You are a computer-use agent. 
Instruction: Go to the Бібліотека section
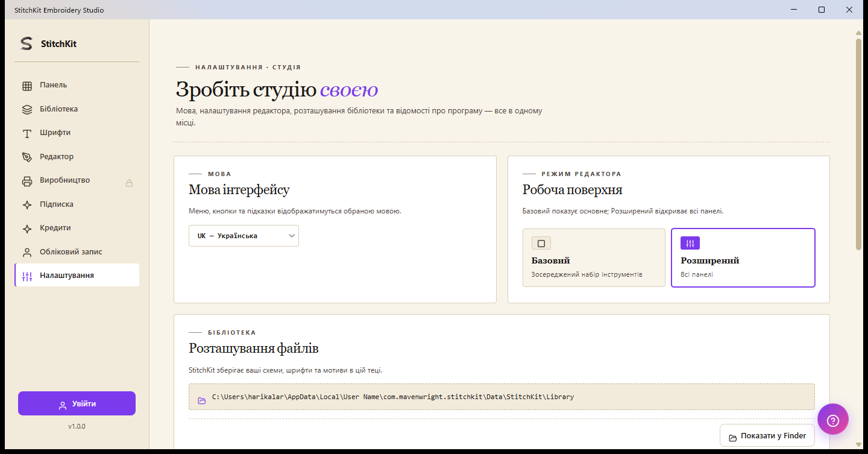pyautogui.click(x=77, y=109)
